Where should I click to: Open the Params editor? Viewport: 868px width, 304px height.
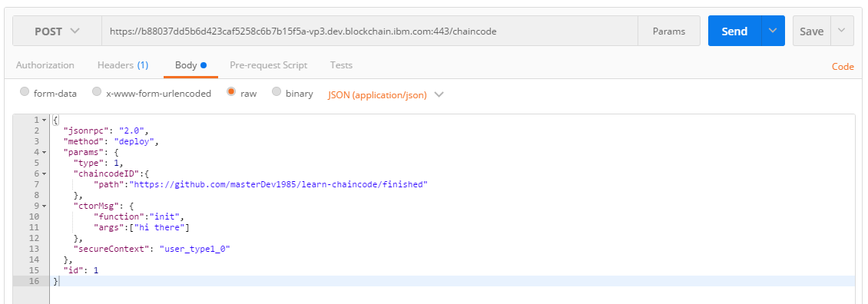669,31
